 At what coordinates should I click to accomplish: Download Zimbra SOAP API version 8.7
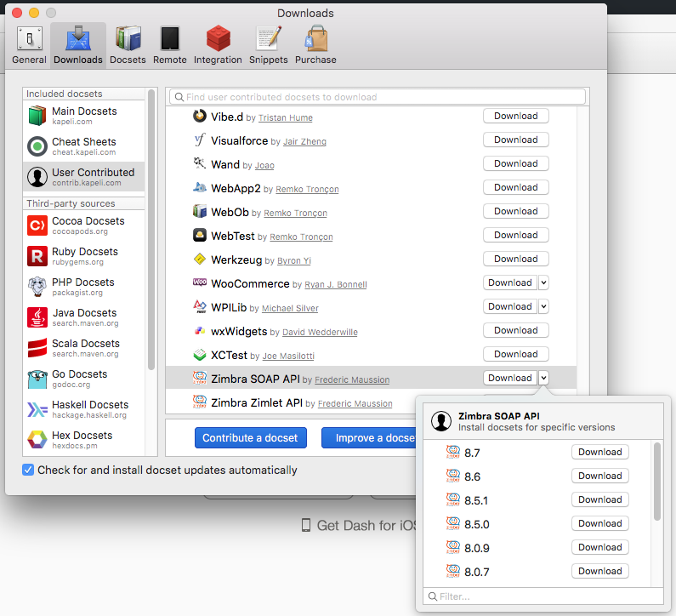coord(599,452)
